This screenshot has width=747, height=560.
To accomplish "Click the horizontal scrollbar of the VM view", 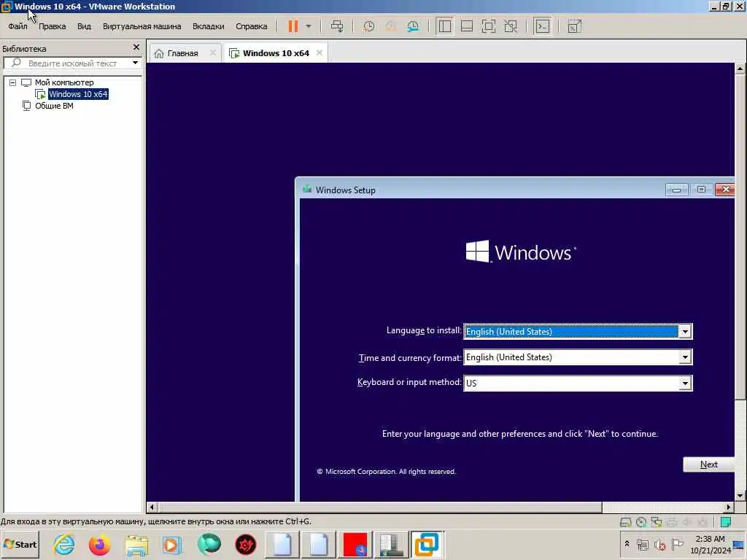I will [379, 507].
